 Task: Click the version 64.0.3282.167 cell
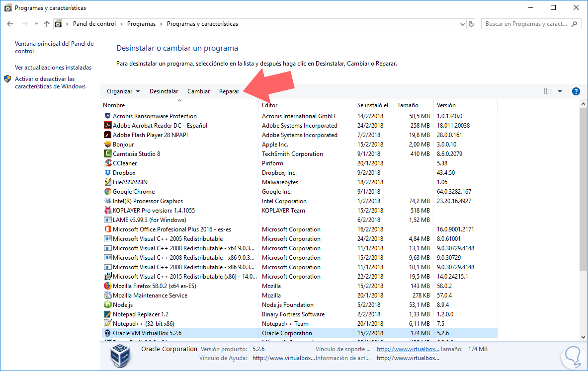click(x=454, y=192)
